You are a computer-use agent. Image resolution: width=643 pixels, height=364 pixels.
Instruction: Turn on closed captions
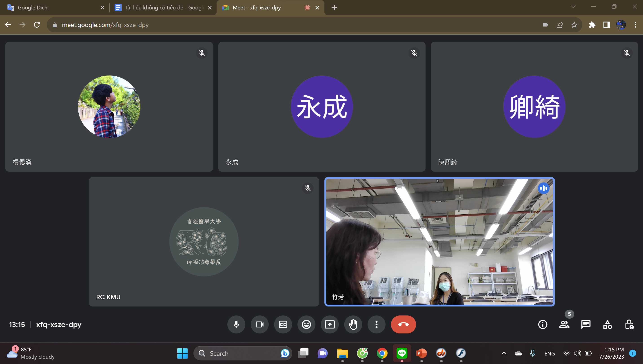(x=283, y=324)
